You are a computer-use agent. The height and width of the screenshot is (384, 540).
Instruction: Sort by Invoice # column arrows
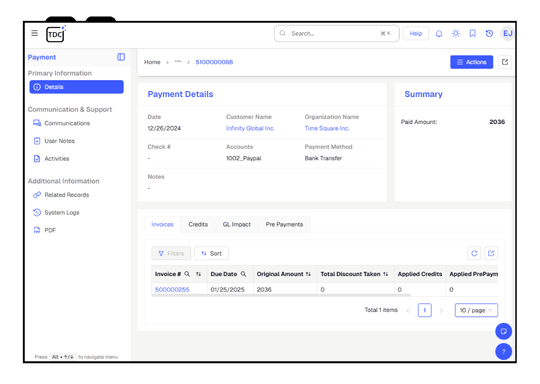point(198,274)
